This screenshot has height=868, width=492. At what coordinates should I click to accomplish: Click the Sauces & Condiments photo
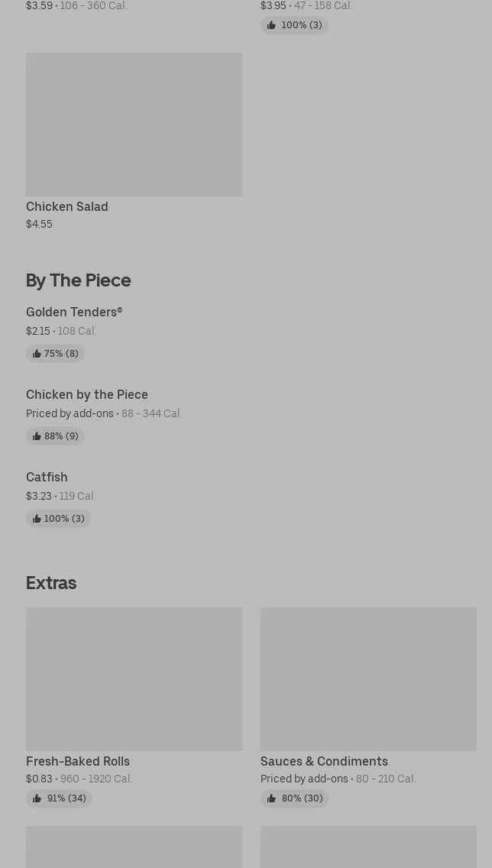[368, 679]
